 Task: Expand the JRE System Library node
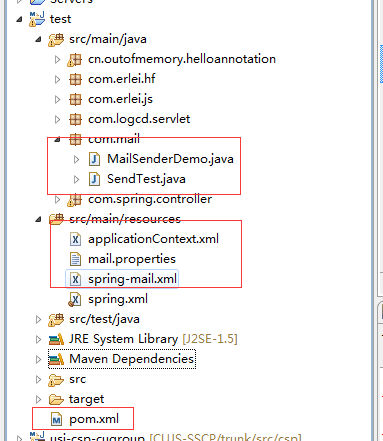[x=38, y=339]
